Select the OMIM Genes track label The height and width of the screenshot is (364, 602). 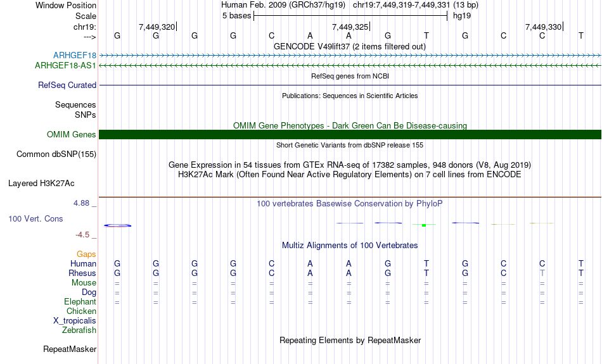click(72, 135)
